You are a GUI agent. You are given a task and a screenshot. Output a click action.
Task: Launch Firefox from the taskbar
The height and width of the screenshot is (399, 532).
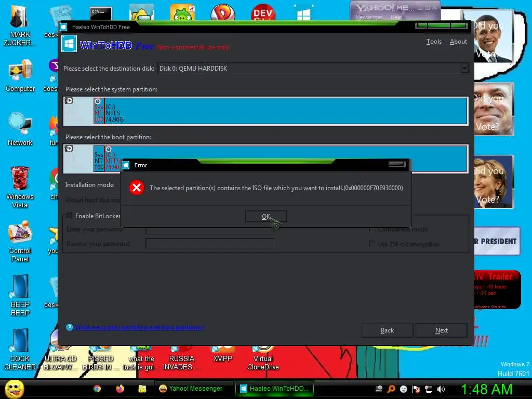point(120,389)
